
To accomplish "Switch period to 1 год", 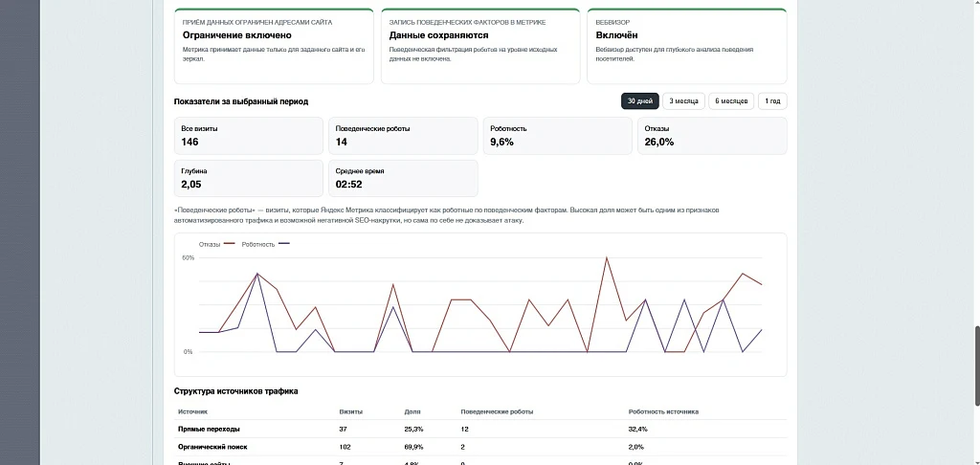I will pyautogui.click(x=772, y=101).
